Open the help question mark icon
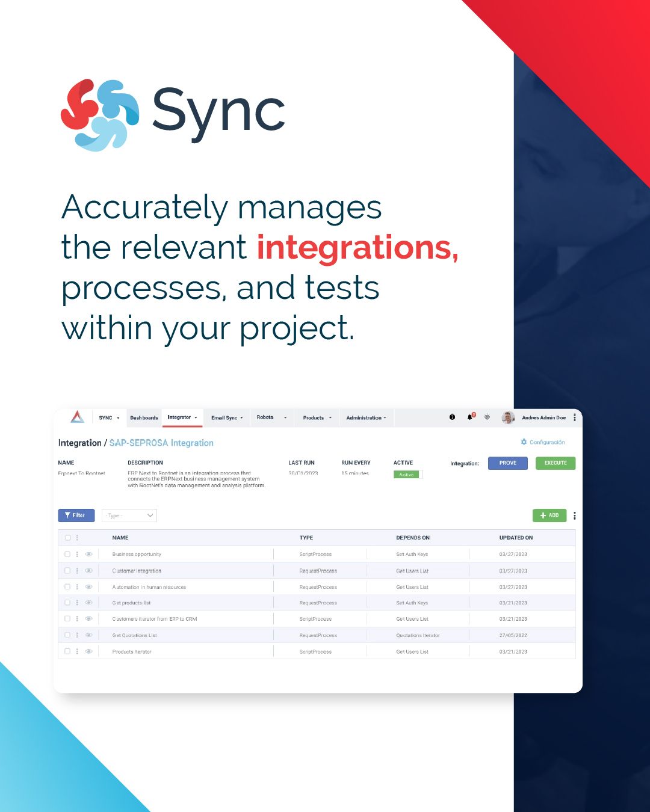 (x=452, y=417)
